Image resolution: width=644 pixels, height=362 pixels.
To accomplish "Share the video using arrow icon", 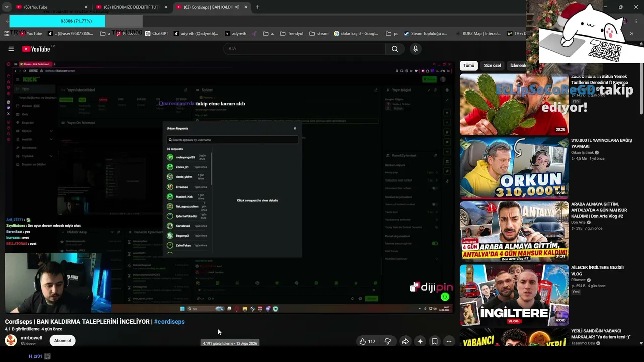I will point(405,341).
